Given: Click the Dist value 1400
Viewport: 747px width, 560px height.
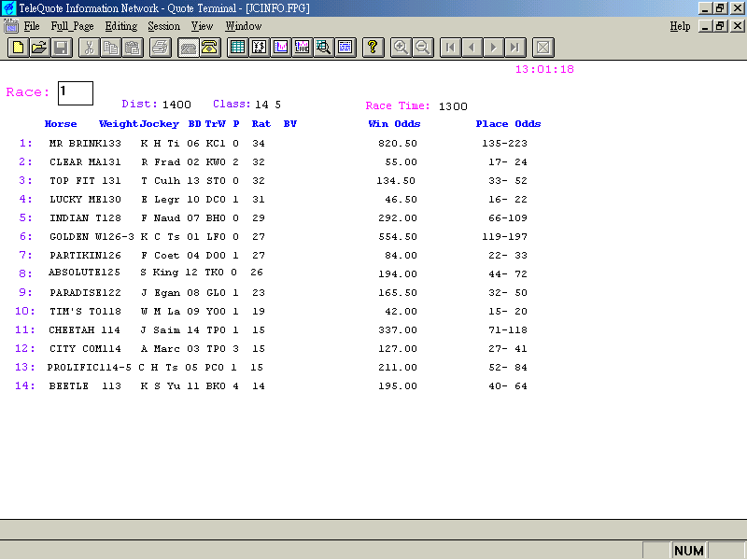Looking at the screenshot, I should point(176,105).
